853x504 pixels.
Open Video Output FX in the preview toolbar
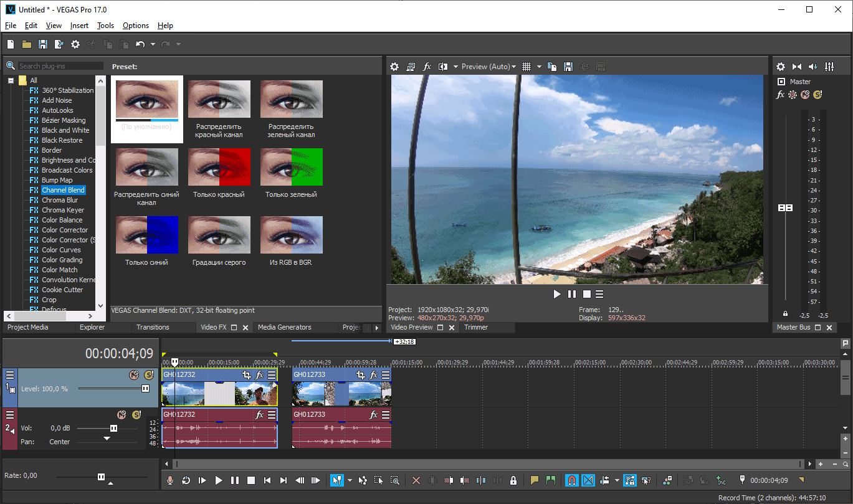pyautogui.click(x=427, y=67)
